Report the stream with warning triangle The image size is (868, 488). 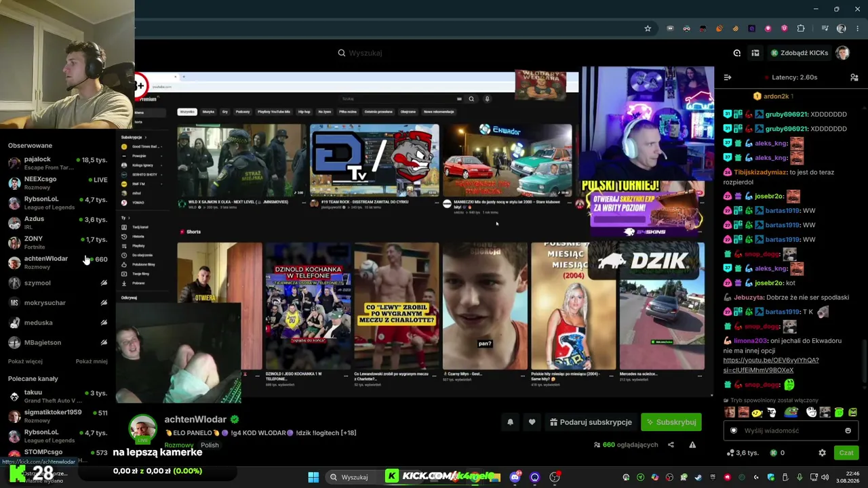coord(692,445)
